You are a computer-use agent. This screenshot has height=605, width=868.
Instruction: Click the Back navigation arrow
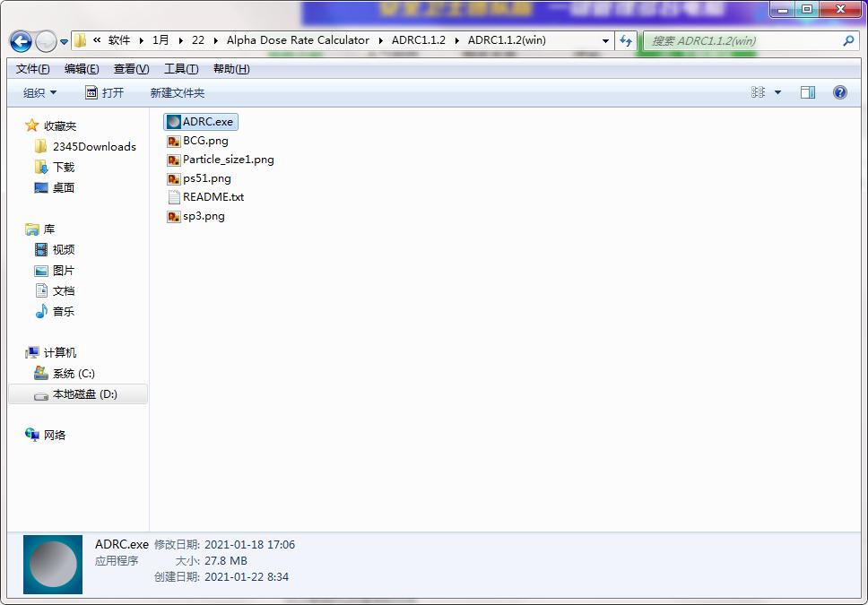coord(21,41)
